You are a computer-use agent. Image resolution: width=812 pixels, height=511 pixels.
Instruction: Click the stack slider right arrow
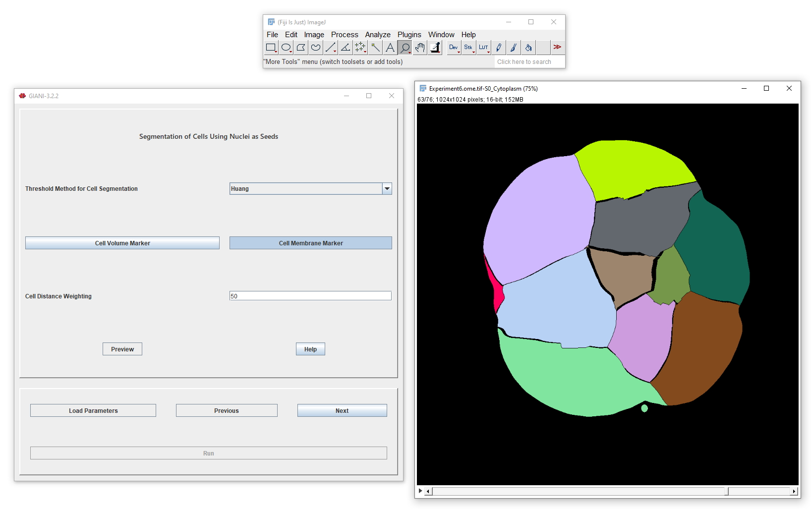click(x=794, y=492)
